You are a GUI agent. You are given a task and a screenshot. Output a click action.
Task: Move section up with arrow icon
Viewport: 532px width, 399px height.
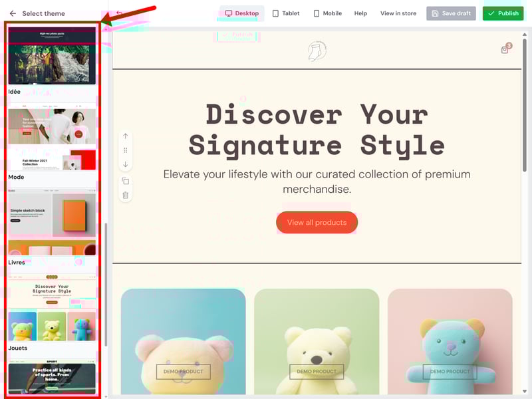(125, 136)
